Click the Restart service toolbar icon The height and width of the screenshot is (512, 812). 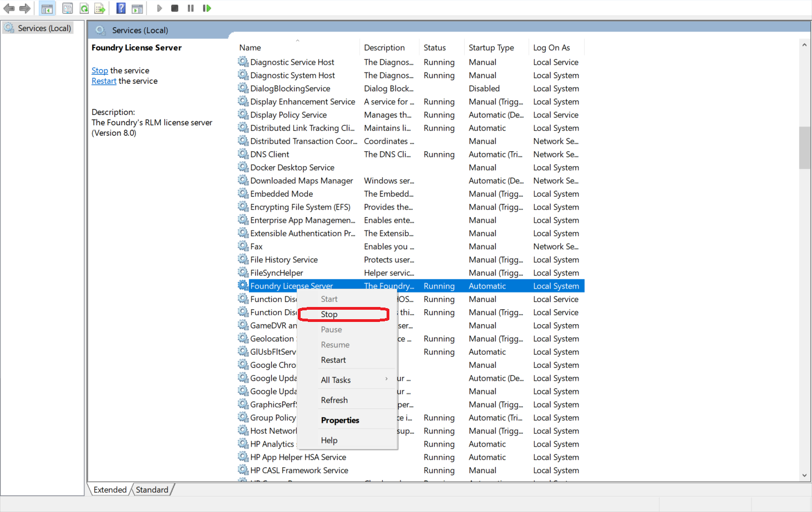206,8
